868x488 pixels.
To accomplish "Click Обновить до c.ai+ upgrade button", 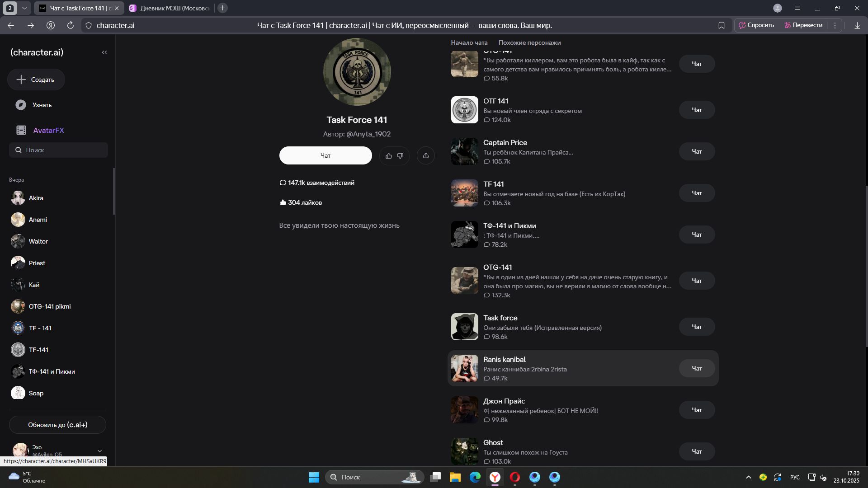I will [x=58, y=425].
